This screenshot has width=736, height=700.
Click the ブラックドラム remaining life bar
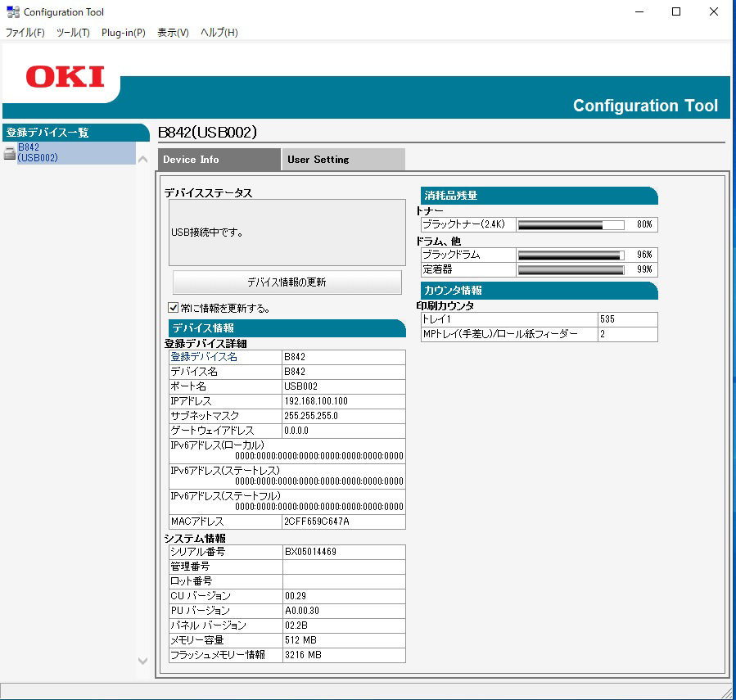(x=571, y=255)
